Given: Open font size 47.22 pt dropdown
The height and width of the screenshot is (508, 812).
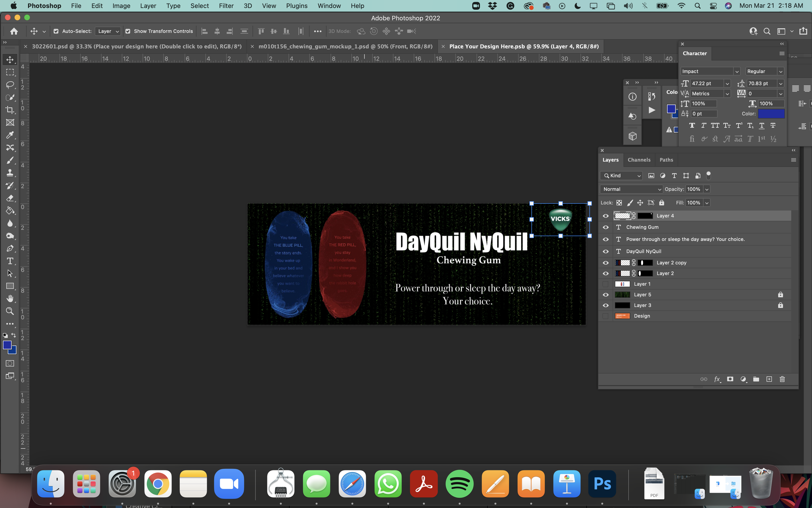Looking at the screenshot, I should [727, 83].
